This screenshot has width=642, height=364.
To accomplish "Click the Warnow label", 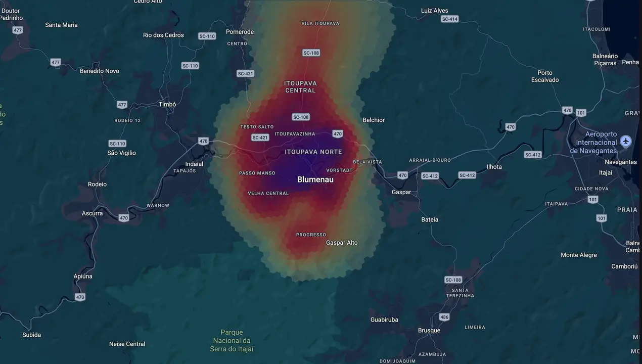I will [x=158, y=205].
